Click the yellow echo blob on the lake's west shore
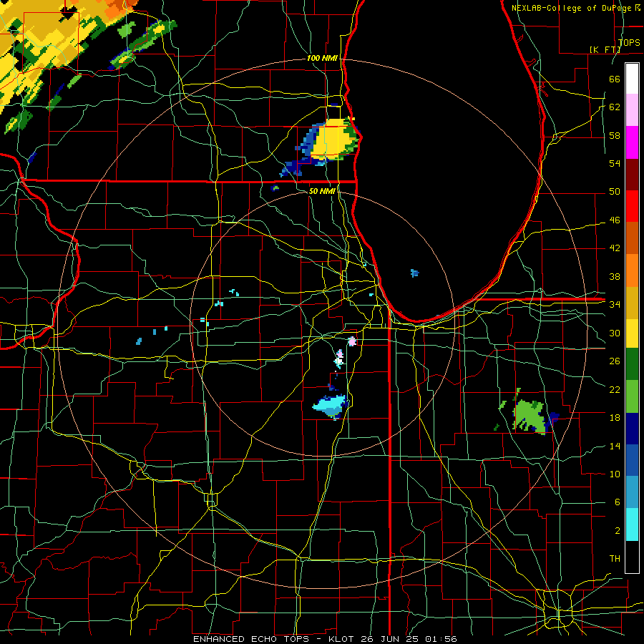 tap(333, 139)
